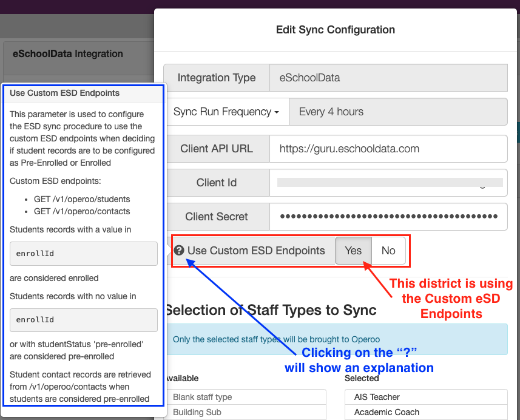Select AIS Teacher in the Selected list
This screenshot has height=420, width=520.
click(x=426, y=397)
